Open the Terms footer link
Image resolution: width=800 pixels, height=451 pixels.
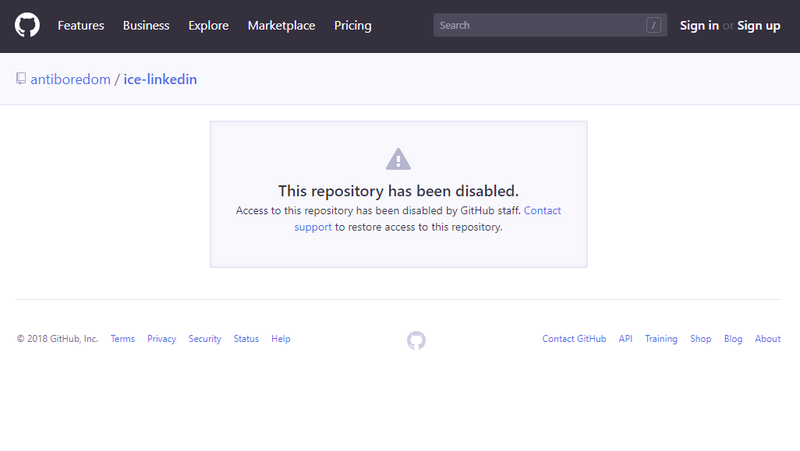pos(122,339)
